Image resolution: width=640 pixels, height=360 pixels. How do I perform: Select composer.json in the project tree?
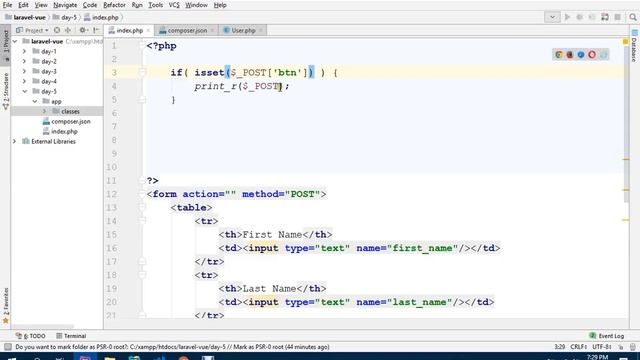pyautogui.click(x=67, y=122)
